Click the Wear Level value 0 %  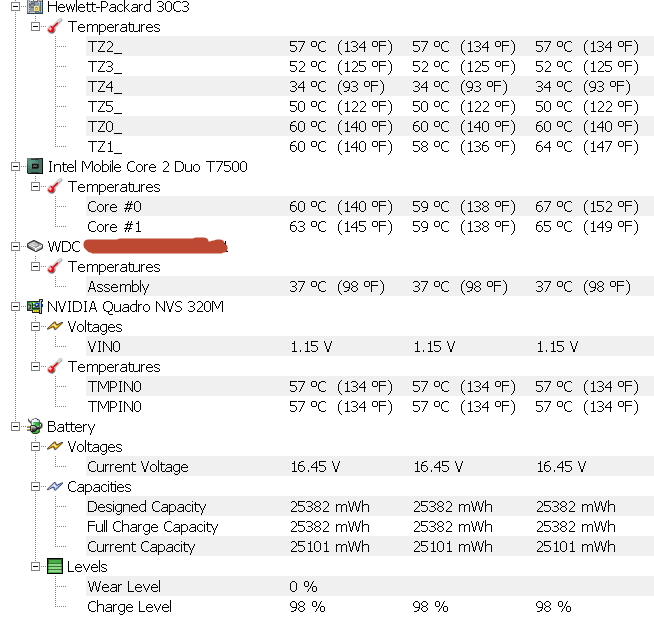(x=303, y=587)
